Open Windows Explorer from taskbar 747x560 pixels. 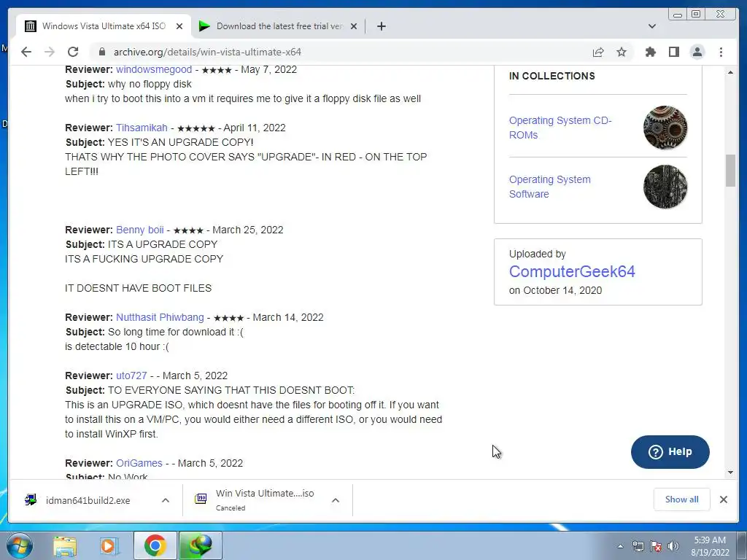[x=65, y=546]
